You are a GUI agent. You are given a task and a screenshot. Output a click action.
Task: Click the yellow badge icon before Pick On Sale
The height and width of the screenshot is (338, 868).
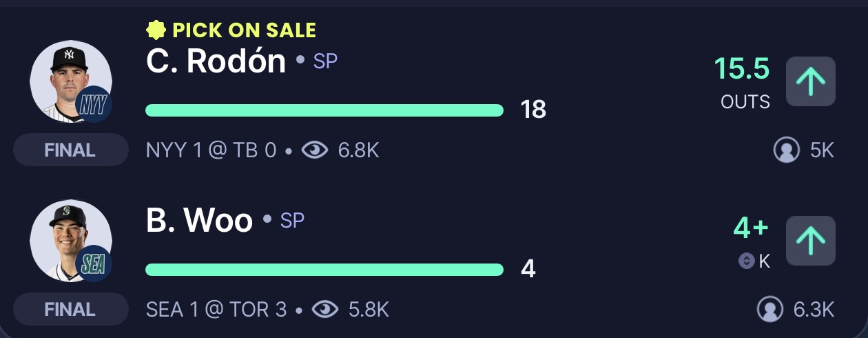156,30
